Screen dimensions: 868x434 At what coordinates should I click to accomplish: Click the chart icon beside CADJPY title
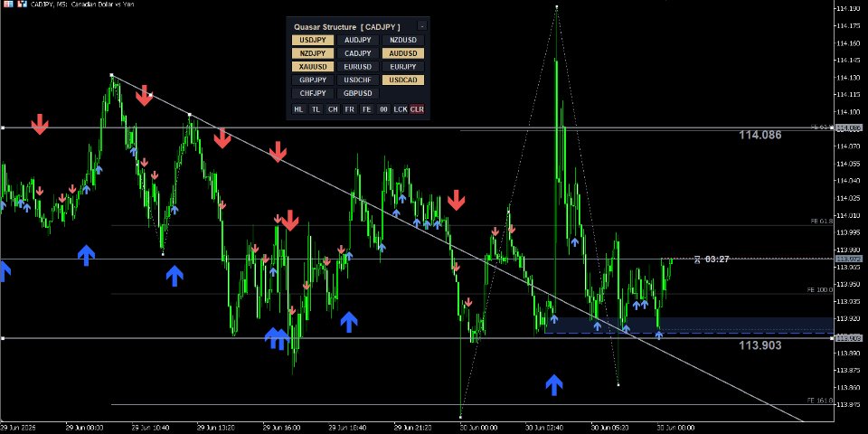click(22, 4)
